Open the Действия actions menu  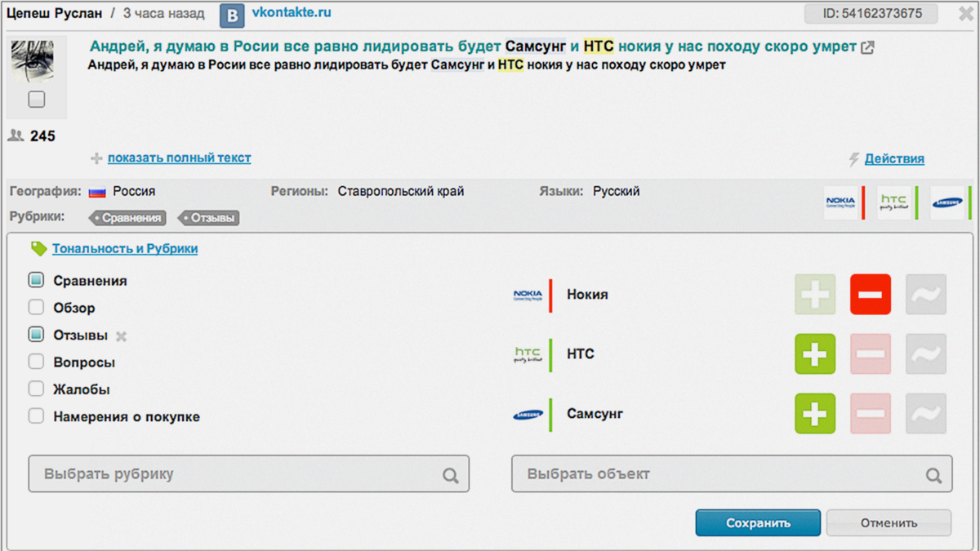click(894, 159)
